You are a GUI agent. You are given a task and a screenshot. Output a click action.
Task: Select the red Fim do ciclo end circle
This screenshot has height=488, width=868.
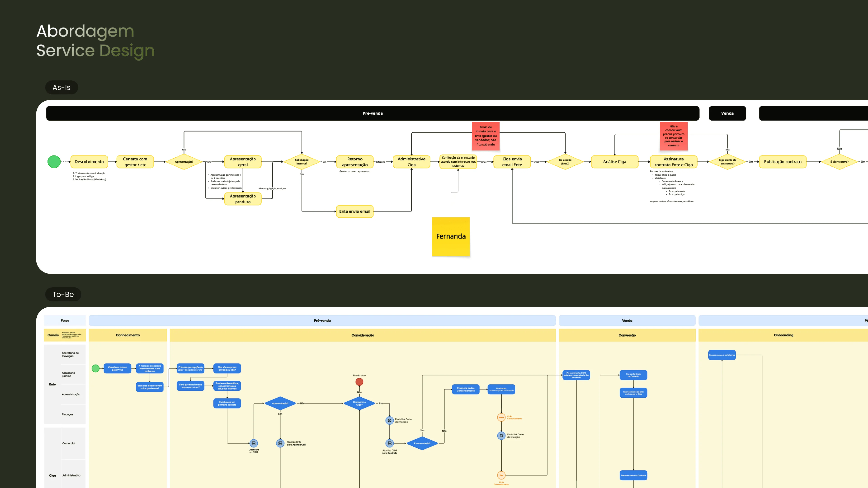(x=359, y=382)
